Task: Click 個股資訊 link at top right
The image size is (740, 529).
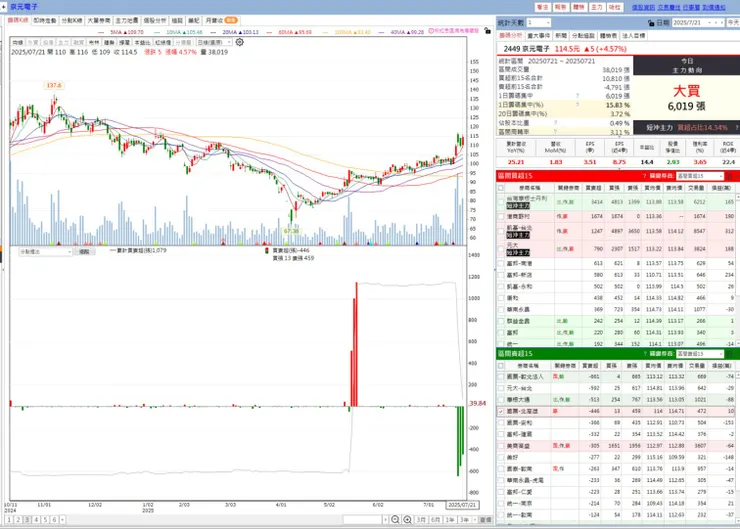Action: pyautogui.click(x=643, y=8)
